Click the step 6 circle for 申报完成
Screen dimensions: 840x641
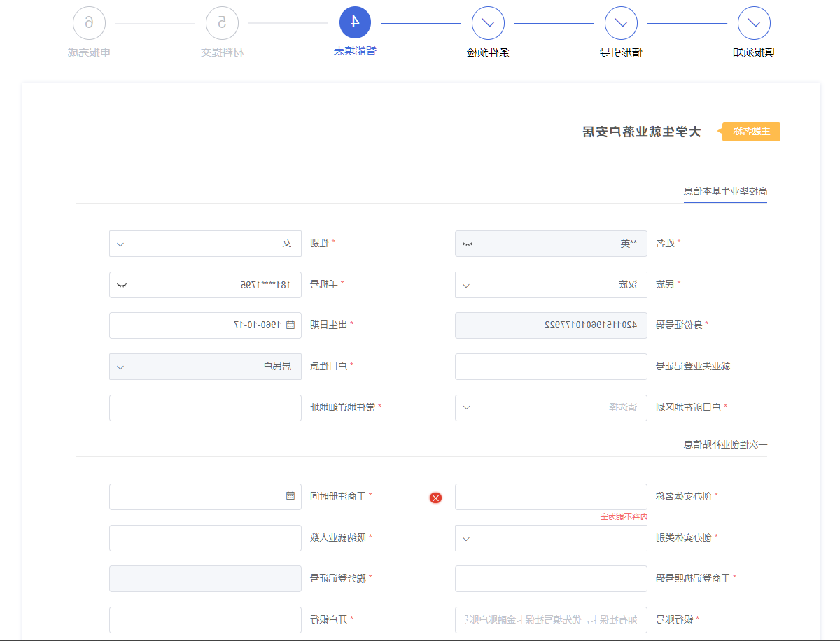pos(89,23)
